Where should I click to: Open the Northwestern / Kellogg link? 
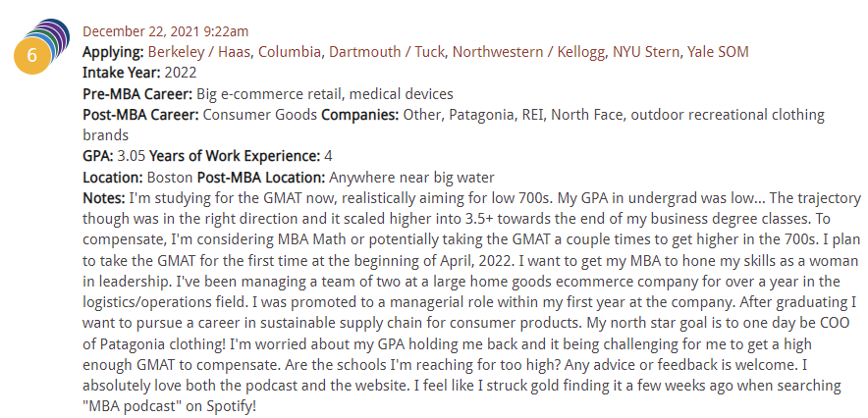tap(530, 53)
